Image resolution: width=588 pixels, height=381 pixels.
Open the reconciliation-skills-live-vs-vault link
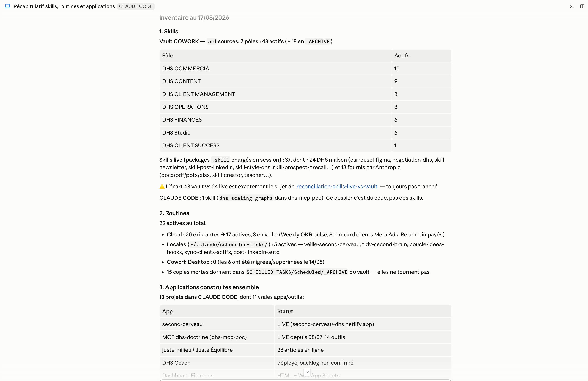[x=337, y=187]
